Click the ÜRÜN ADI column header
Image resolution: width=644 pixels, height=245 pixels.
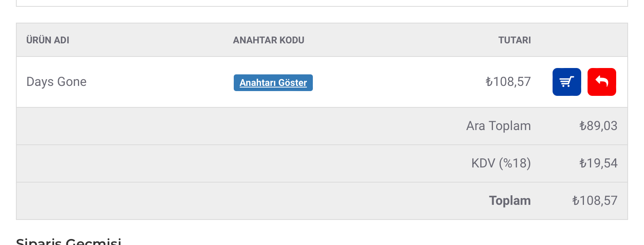click(x=48, y=40)
